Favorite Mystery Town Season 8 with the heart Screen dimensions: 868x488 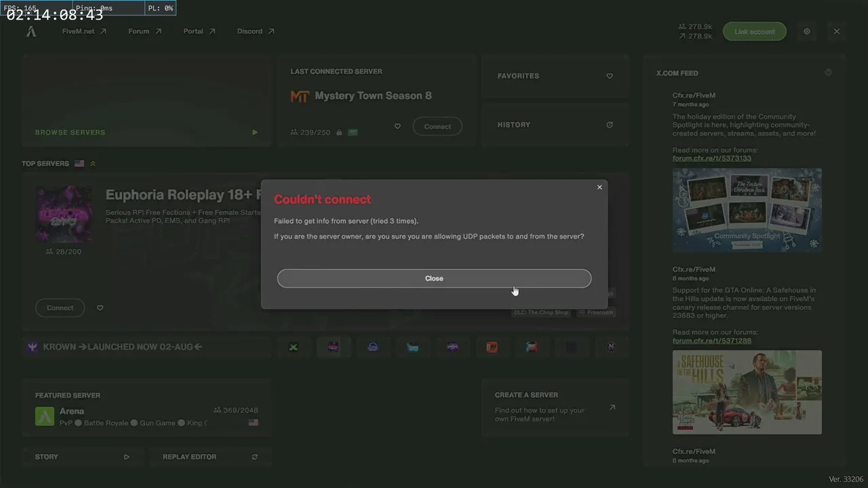point(397,126)
